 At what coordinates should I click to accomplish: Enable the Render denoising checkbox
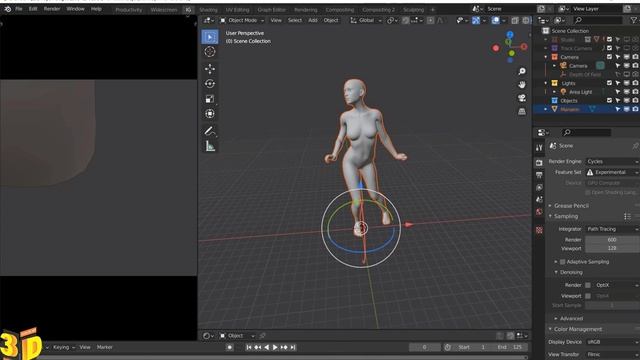coord(588,285)
